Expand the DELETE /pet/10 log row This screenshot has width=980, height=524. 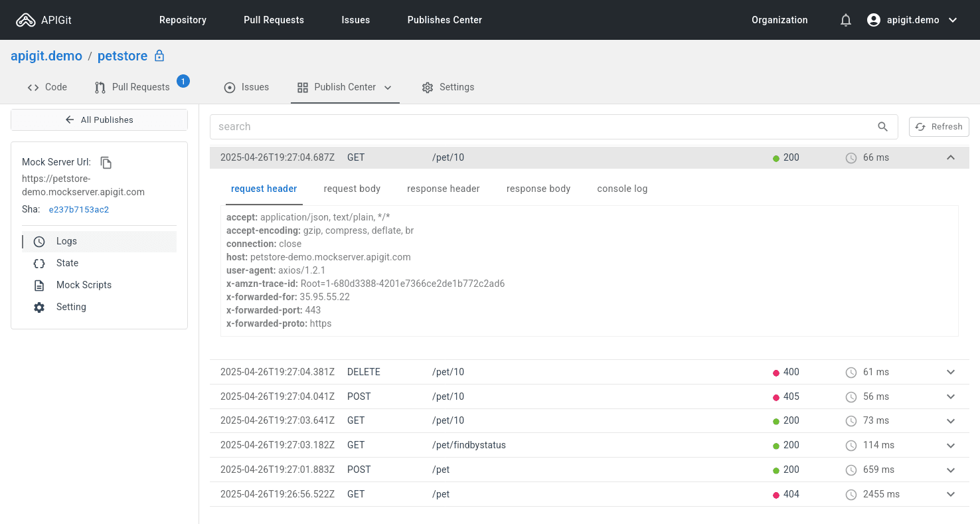(951, 372)
